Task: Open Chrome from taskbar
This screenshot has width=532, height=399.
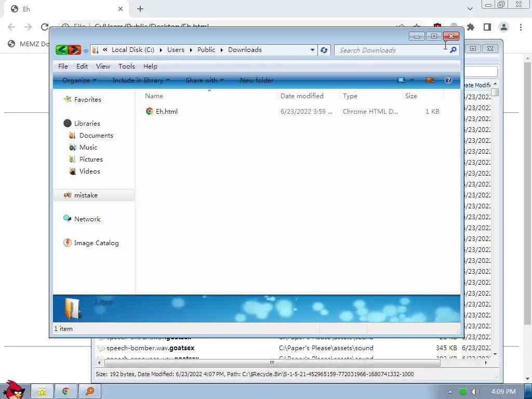Action: 66,392
